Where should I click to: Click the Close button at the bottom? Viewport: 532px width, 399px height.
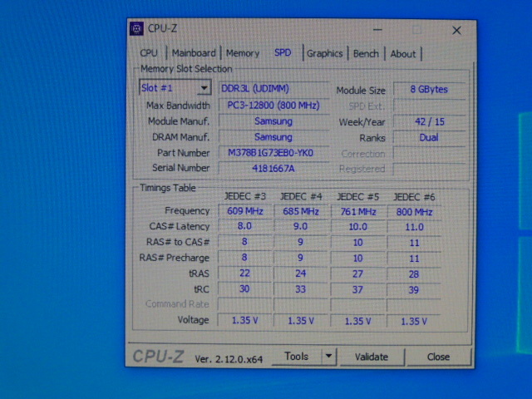tap(438, 357)
